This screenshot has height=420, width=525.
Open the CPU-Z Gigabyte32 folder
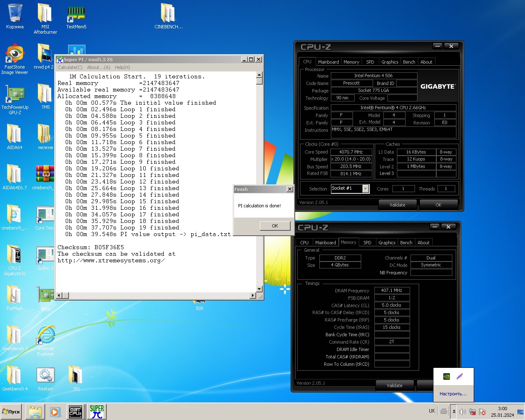pyautogui.click(x=15, y=260)
